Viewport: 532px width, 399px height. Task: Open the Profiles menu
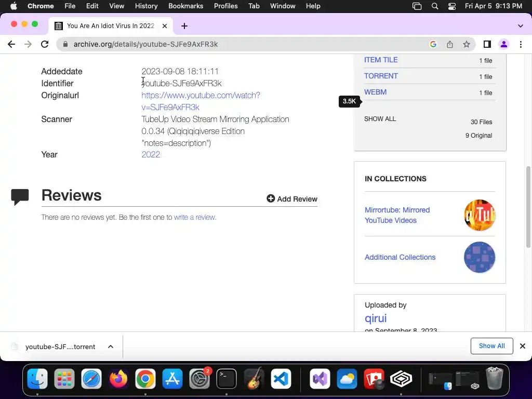click(x=225, y=6)
